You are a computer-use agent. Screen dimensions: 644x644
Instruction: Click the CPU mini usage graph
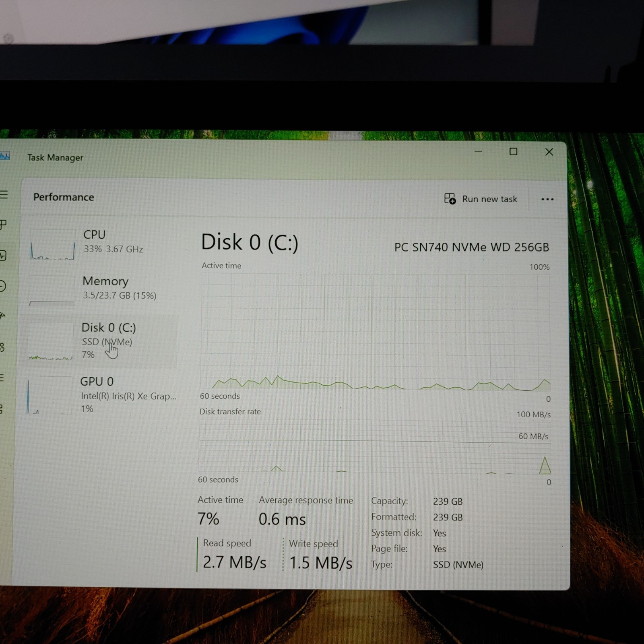pyautogui.click(x=52, y=245)
